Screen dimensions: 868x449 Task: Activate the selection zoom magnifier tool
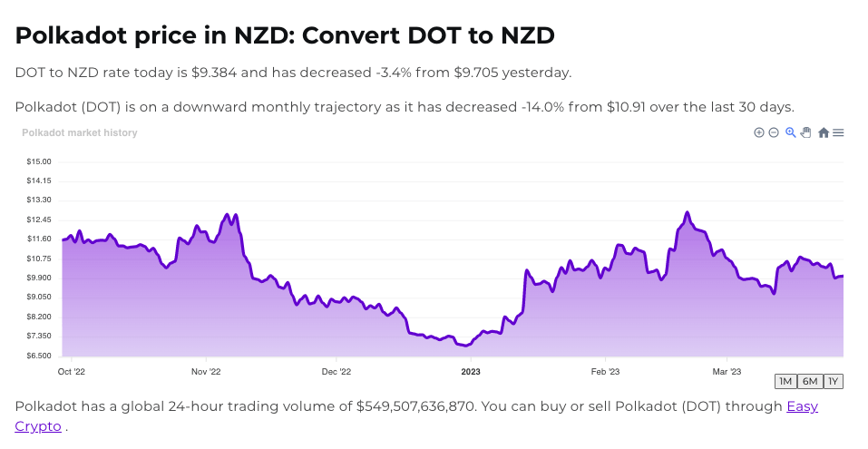(791, 132)
